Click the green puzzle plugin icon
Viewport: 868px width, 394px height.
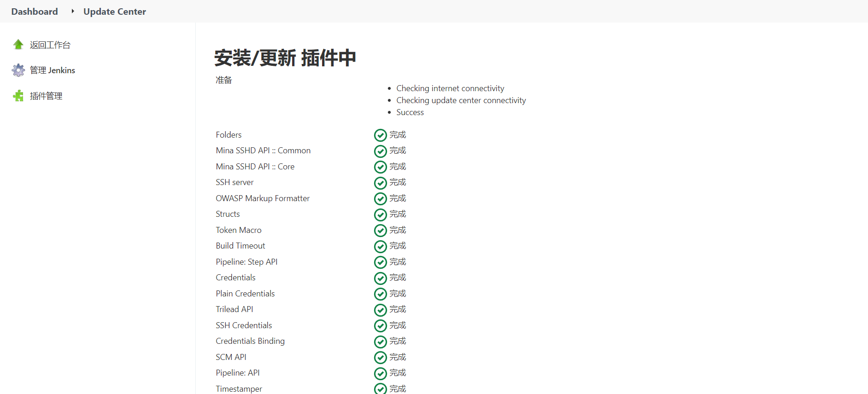coord(18,96)
